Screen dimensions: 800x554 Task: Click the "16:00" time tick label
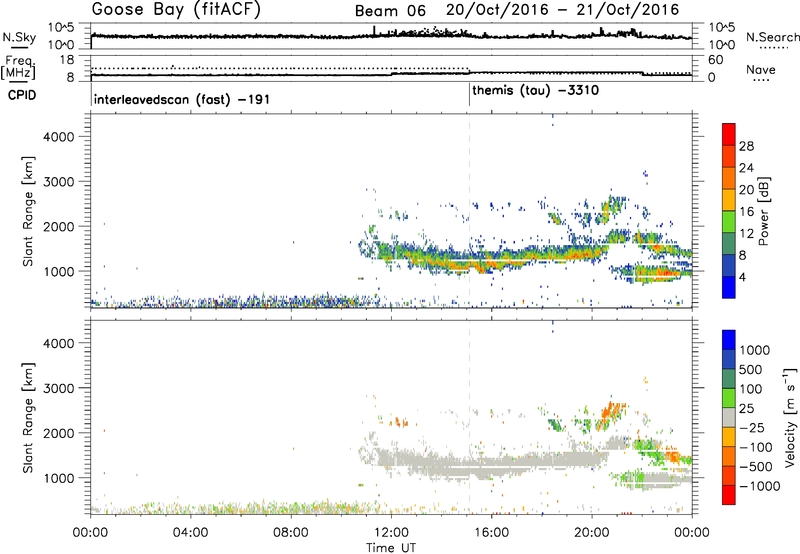[491, 533]
